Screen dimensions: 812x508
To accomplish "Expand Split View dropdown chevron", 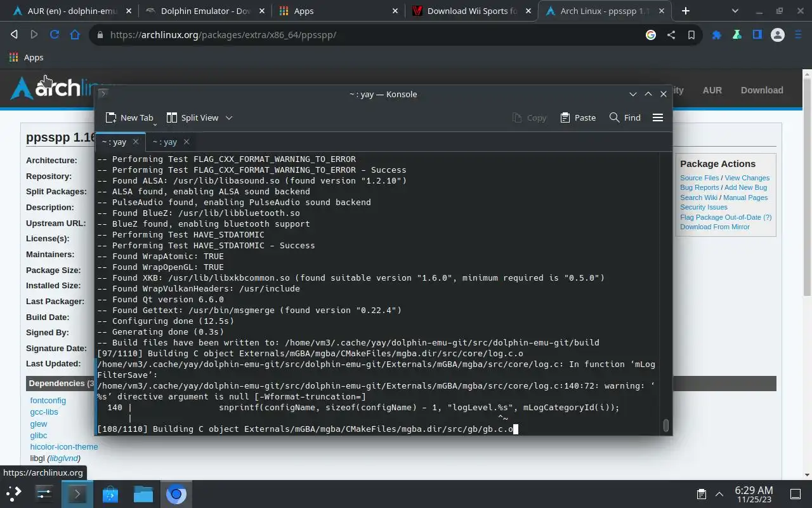I will tap(229, 117).
